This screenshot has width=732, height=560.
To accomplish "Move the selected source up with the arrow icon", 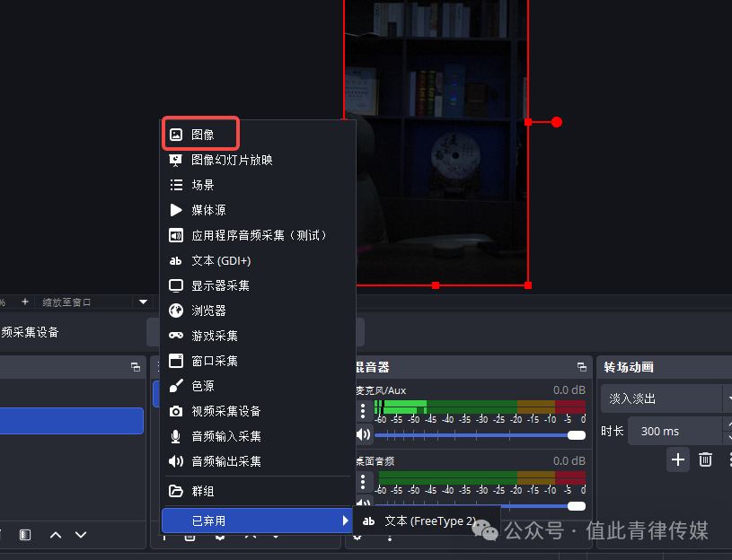I will (56, 534).
